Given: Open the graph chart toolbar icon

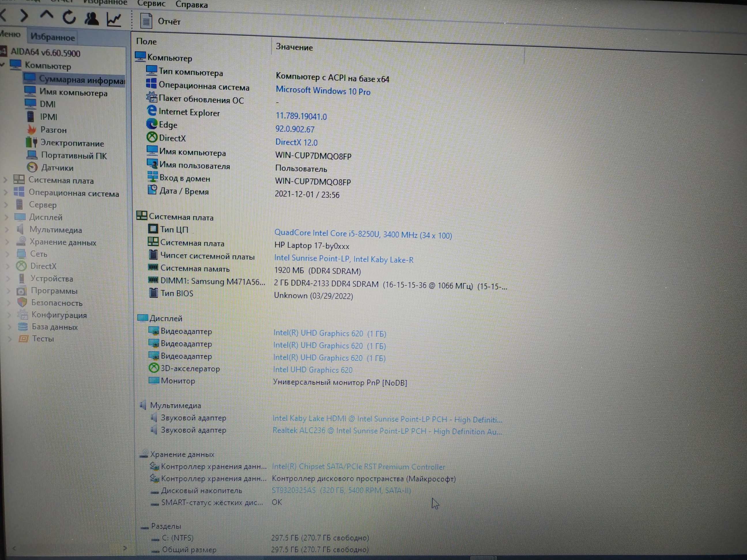Looking at the screenshot, I should [x=114, y=20].
